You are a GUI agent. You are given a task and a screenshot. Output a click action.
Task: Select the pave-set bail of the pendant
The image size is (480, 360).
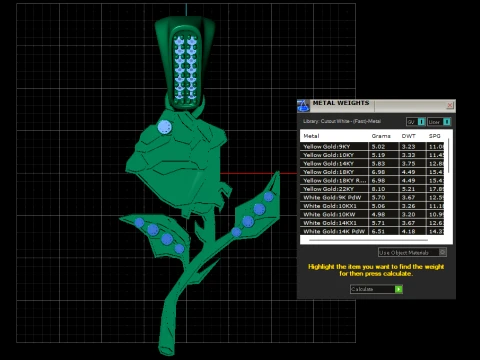(185, 63)
